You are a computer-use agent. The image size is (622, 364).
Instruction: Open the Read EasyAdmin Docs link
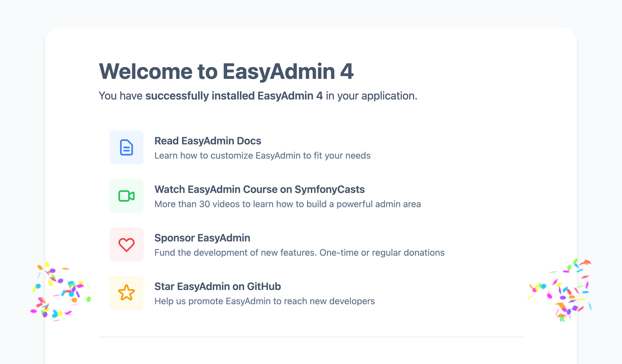208,140
